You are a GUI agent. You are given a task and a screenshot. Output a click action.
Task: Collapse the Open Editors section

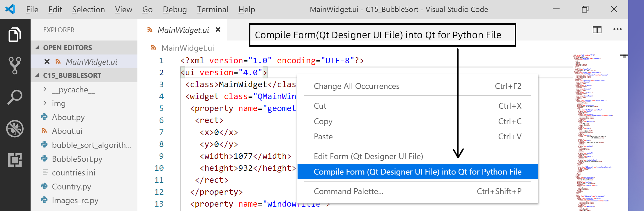[37, 47]
